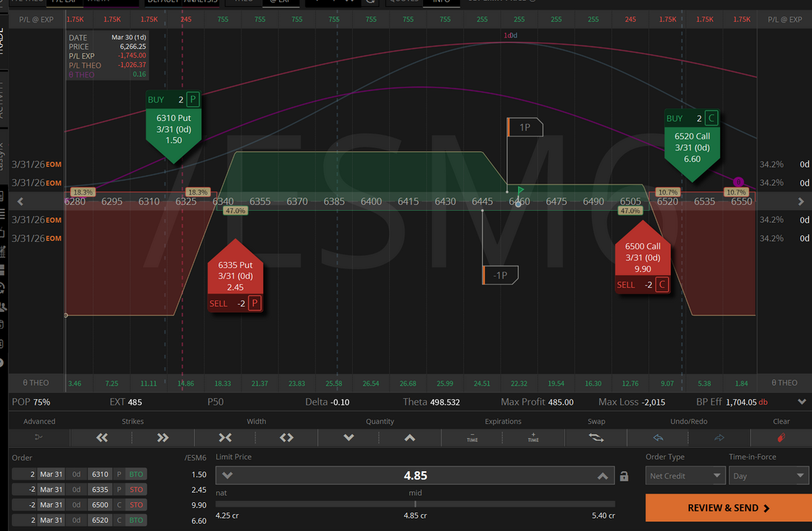Screen dimensions: 812x531
Task: Expand the stats row chevron beside BP Eff
Action: point(802,402)
